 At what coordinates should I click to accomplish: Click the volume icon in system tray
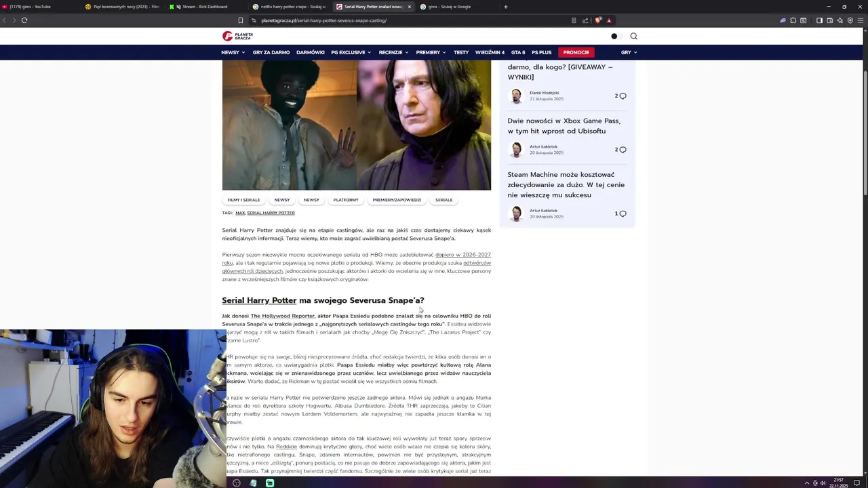823,483
